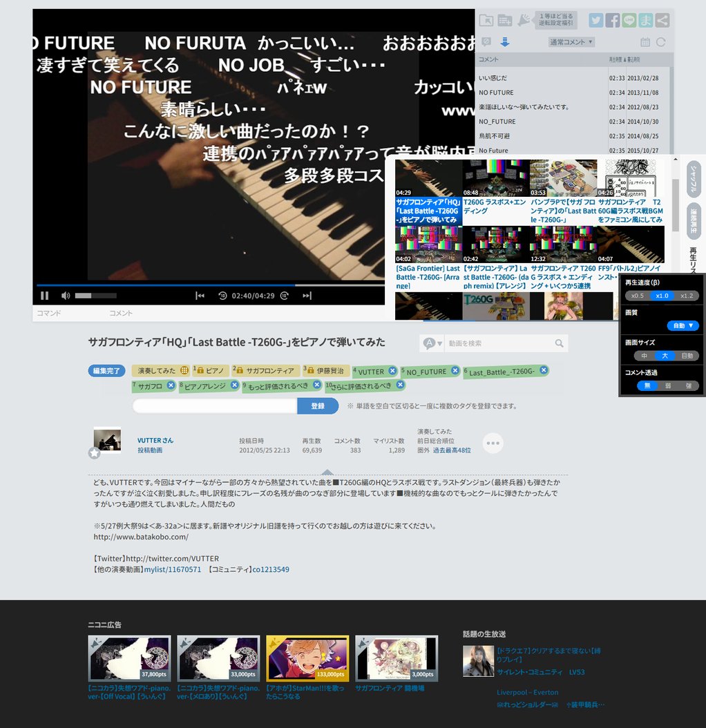Adjust the player volume slider

96,296
